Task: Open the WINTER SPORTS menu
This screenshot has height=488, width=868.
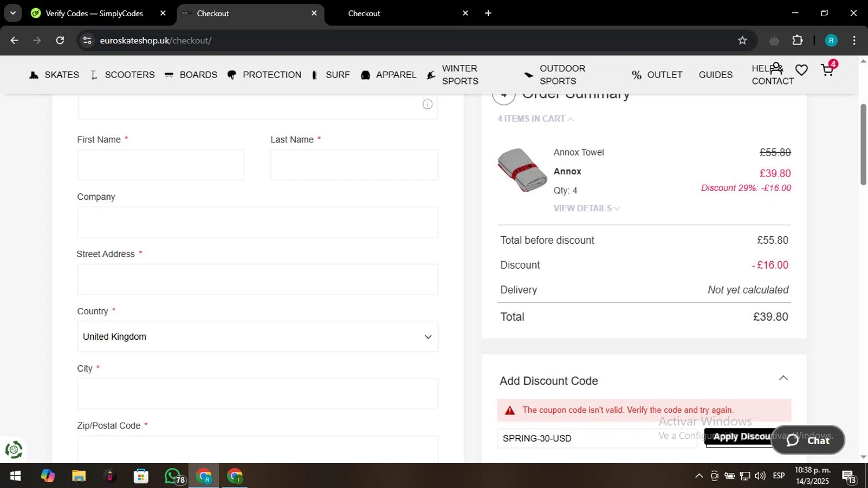Action: (x=453, y=75)
